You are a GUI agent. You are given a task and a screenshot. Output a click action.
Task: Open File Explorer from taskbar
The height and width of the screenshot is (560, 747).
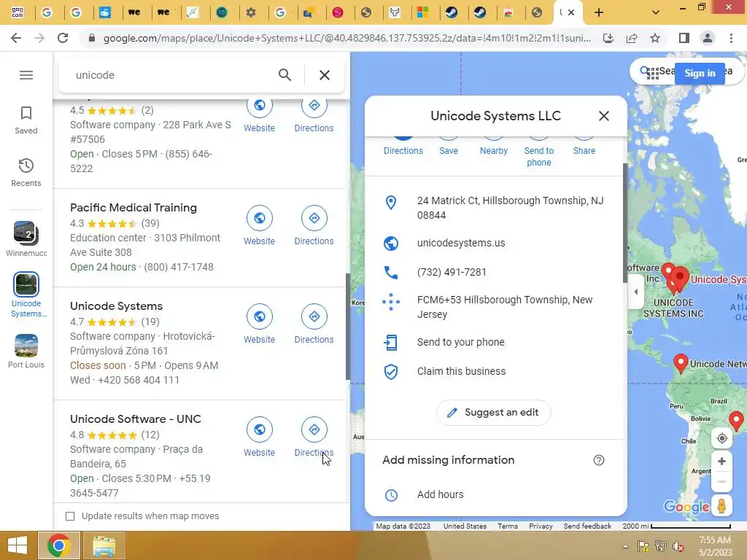(104, 545)
